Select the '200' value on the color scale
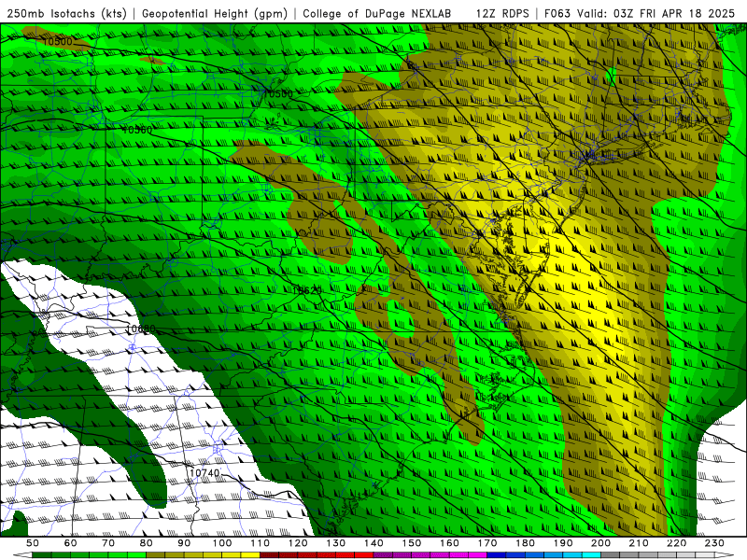Viewport: 747px width, 560px height. (600, 543)
